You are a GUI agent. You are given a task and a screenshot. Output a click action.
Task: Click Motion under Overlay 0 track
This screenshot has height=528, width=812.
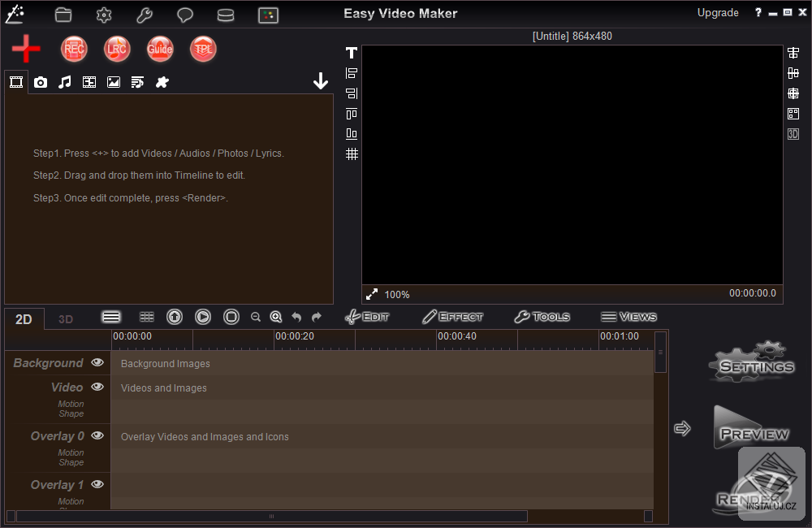point(71,452)
